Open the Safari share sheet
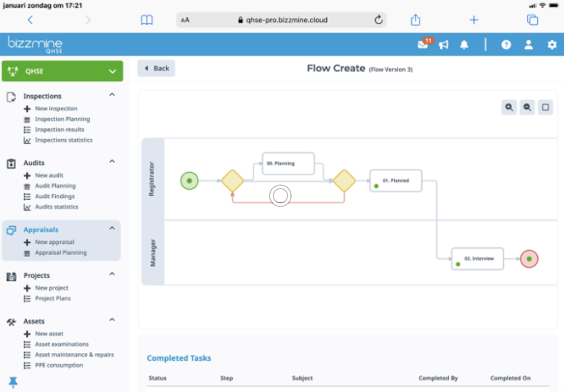564x392 pixels. [415, 20]
